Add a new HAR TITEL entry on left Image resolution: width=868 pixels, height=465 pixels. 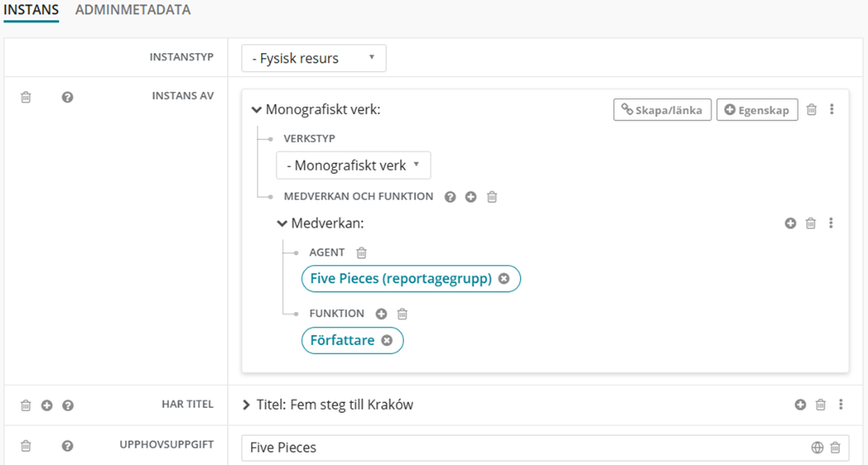[46, 405]
